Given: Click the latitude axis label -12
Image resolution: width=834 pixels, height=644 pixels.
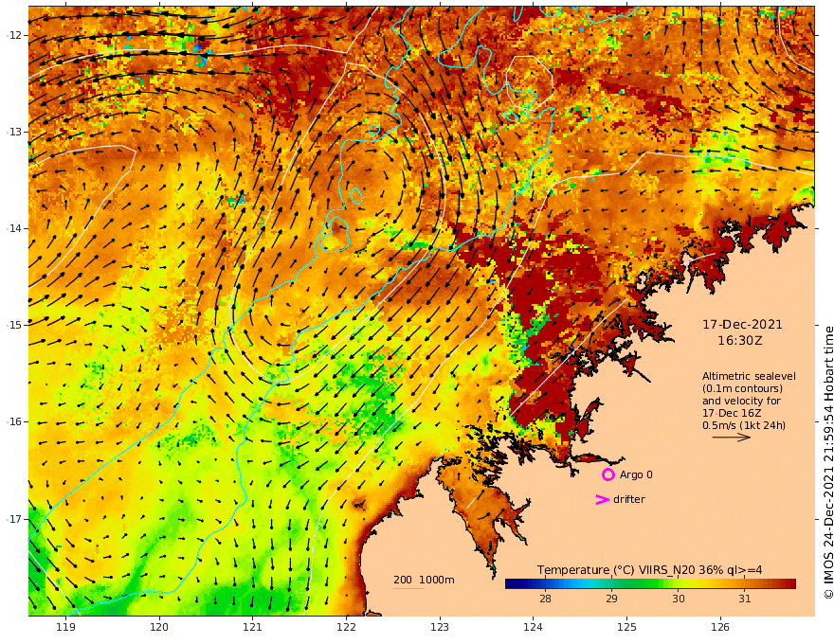Looking at the screenshot, I should (x=14, y=35).
